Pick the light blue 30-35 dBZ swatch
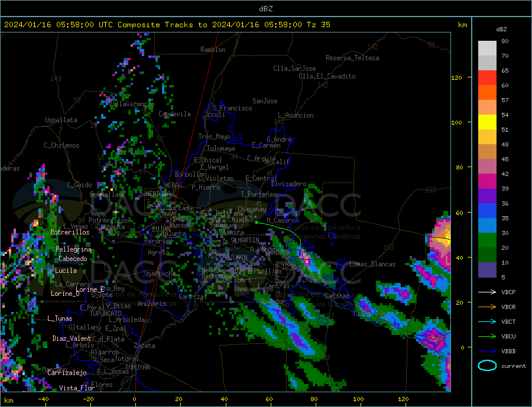This screenshot has height=407, width=532. click(x=487, y=226)
